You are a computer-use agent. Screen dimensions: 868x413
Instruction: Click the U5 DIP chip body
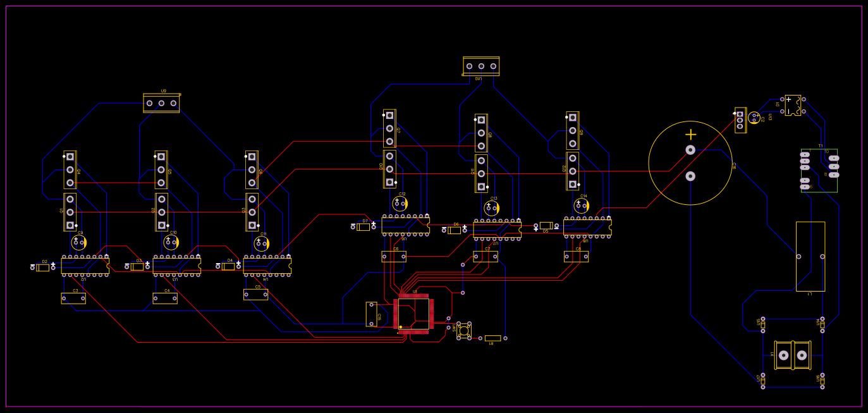click(405, 225)
